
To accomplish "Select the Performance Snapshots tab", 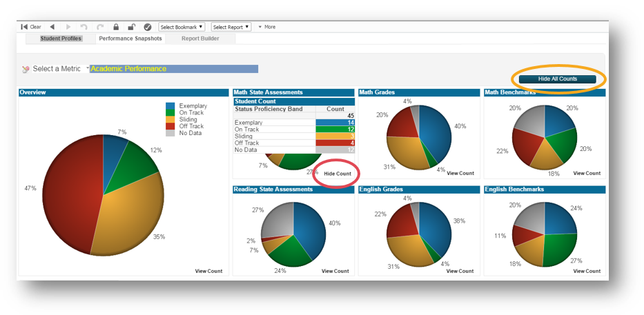I will coord(130,39).
